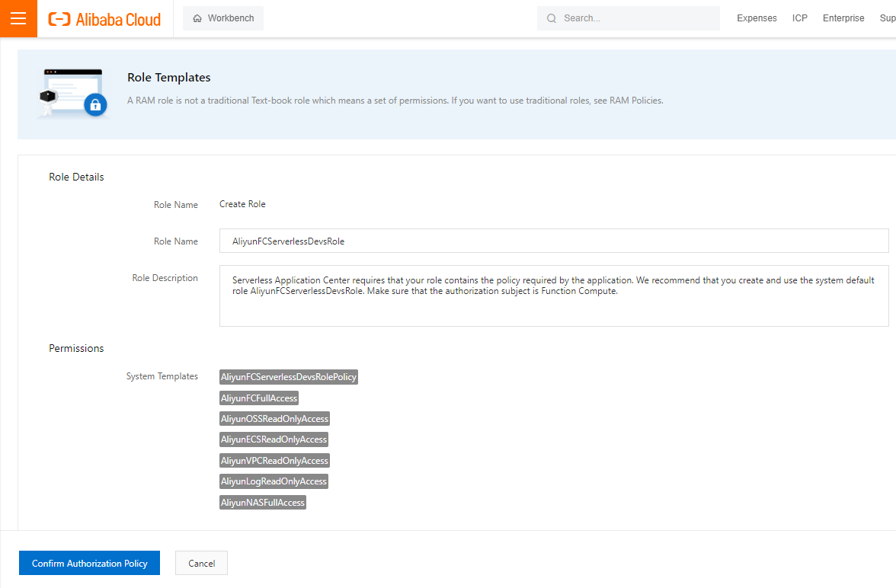Select the AliyunFCServerlessDevsRolePolicy template tag
This screenshot has width=896, height=588.
coord(289,377)
